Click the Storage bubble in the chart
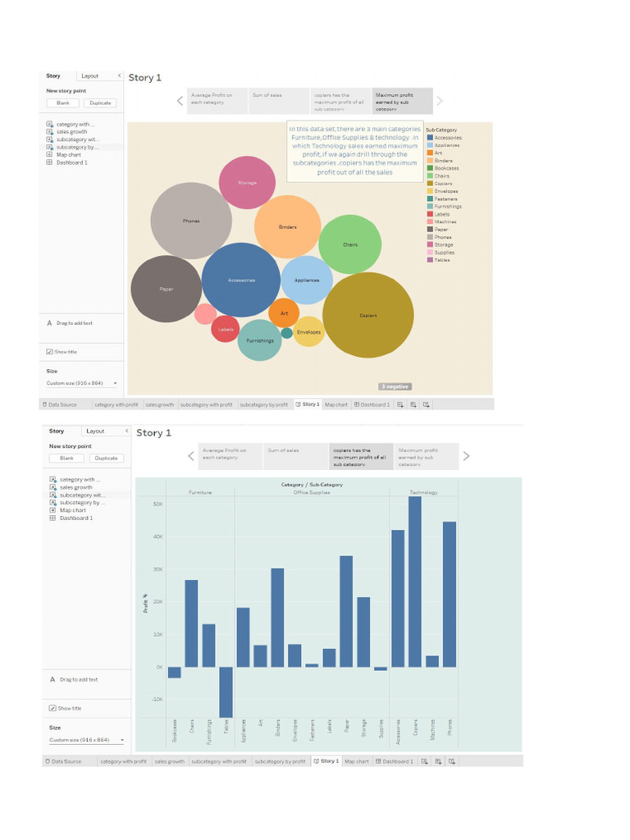The height and width of the screenshot is (840, 630). click(247, 183)
